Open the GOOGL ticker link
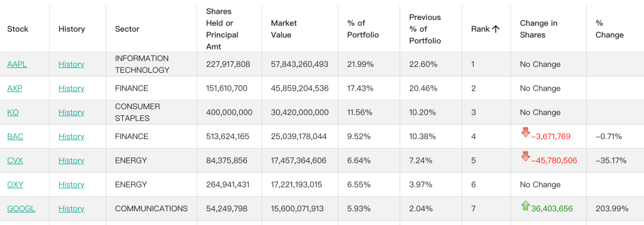 point(21,208)
